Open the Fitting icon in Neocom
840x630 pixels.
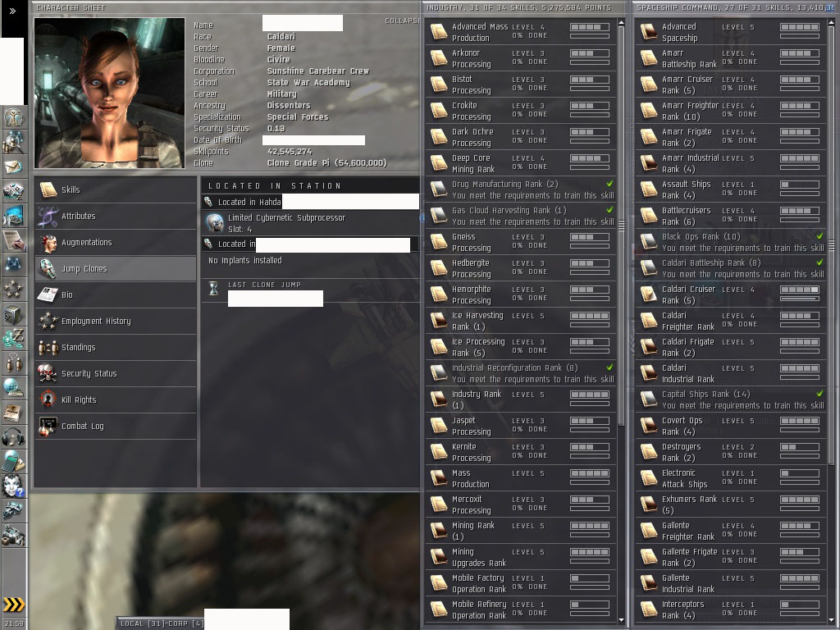13,191
